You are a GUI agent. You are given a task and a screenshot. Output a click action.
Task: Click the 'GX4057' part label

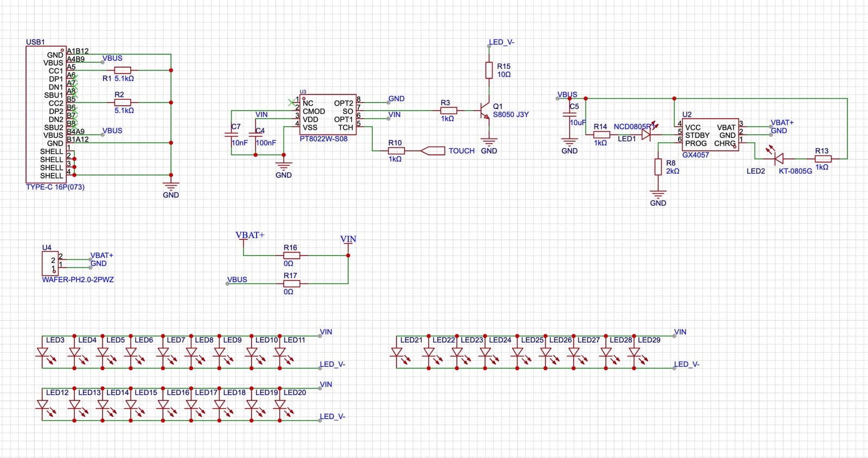696,155
